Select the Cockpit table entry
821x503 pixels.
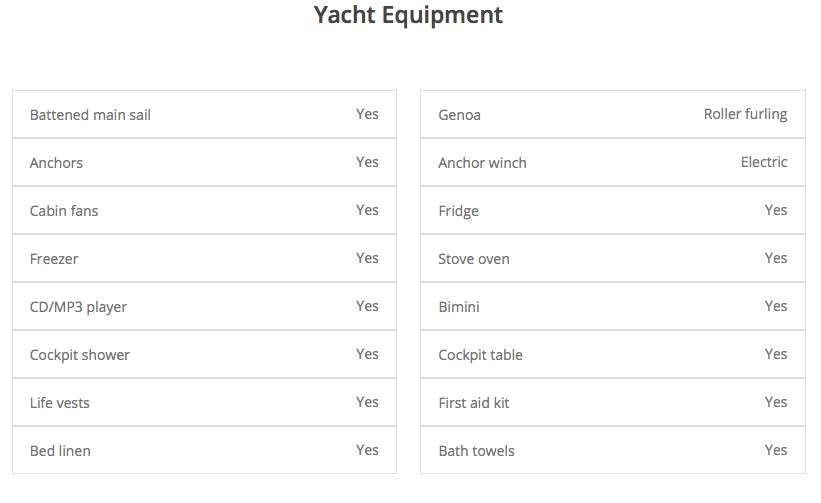coord(480,355)
